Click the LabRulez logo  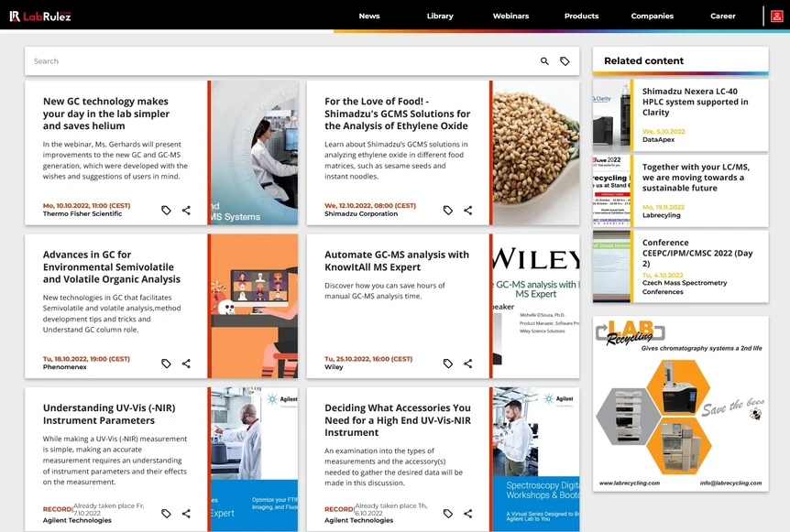(x=40, y=16)
